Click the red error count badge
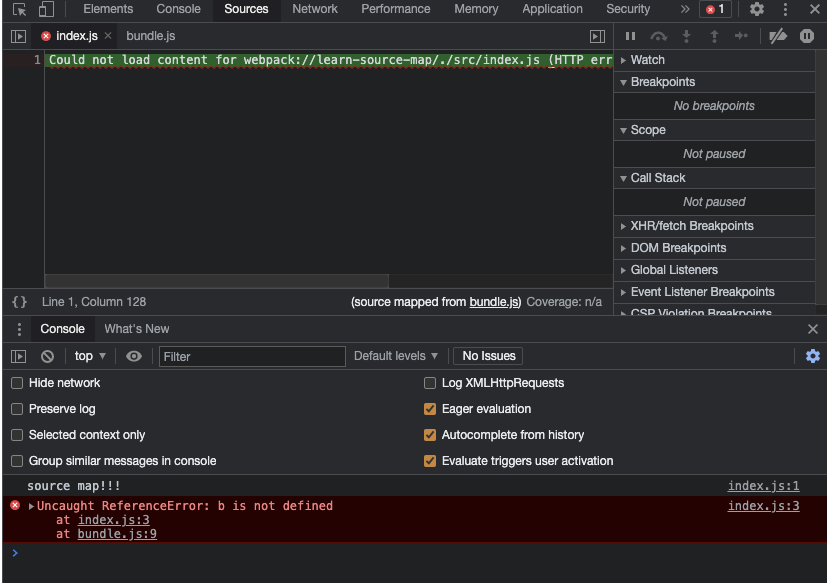827x583 pixels. pyautogui.click(x=715, y=9)
